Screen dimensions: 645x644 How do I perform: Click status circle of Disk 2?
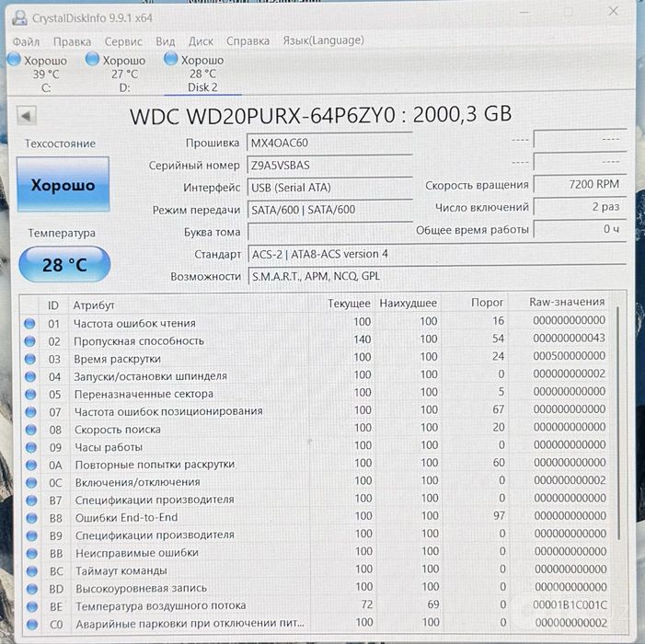click(x=171, y=59)
